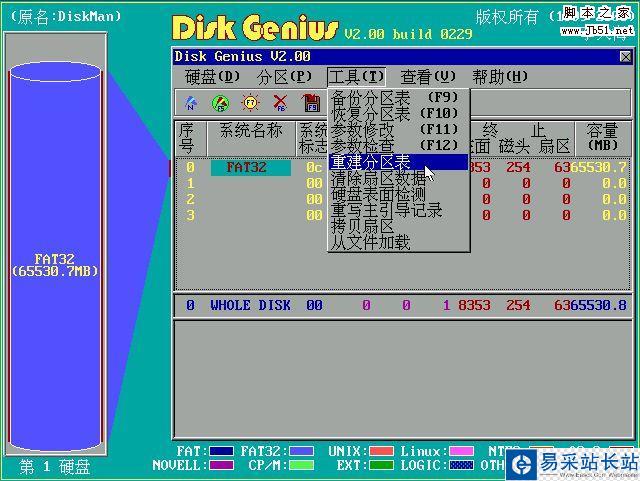
Task: Collapse the open 工具(T) menu
Action: click(356, 77)
